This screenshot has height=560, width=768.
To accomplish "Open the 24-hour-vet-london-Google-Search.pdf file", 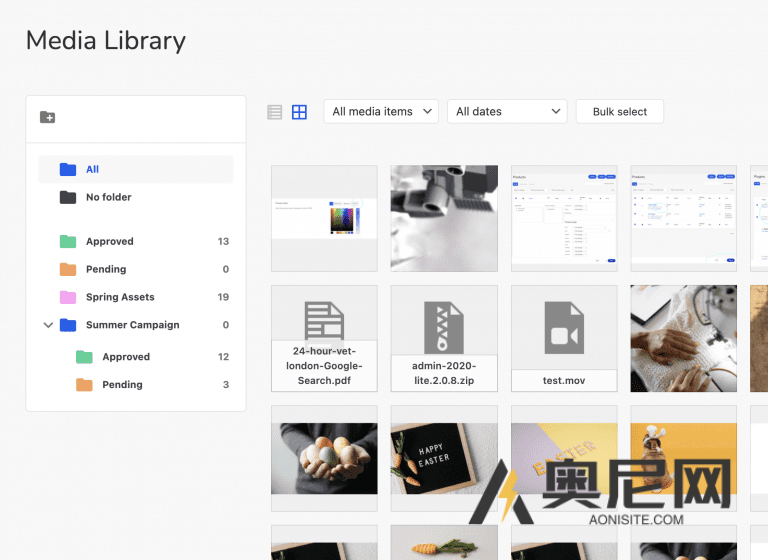I will (324, 339).
